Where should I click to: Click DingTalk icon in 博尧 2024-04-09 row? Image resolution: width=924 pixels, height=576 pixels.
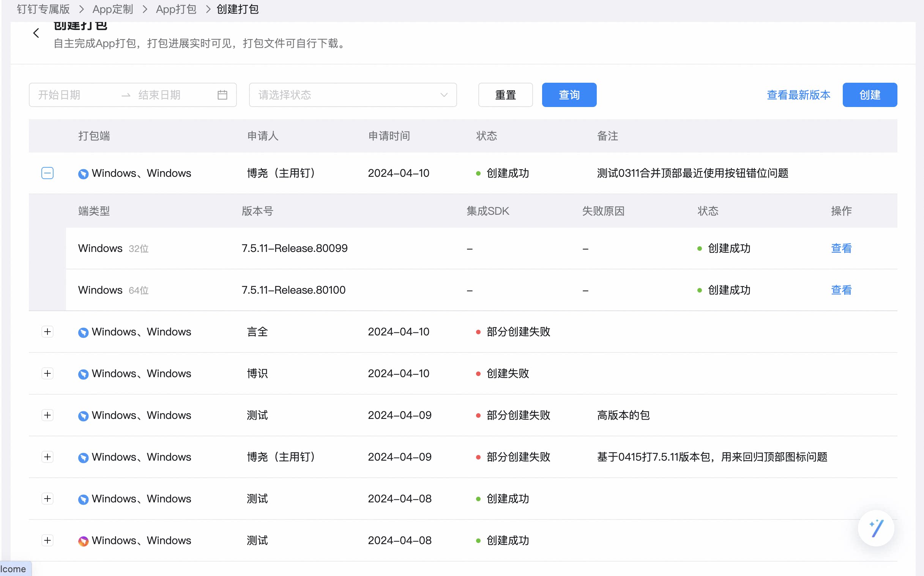tap(83, 458)
